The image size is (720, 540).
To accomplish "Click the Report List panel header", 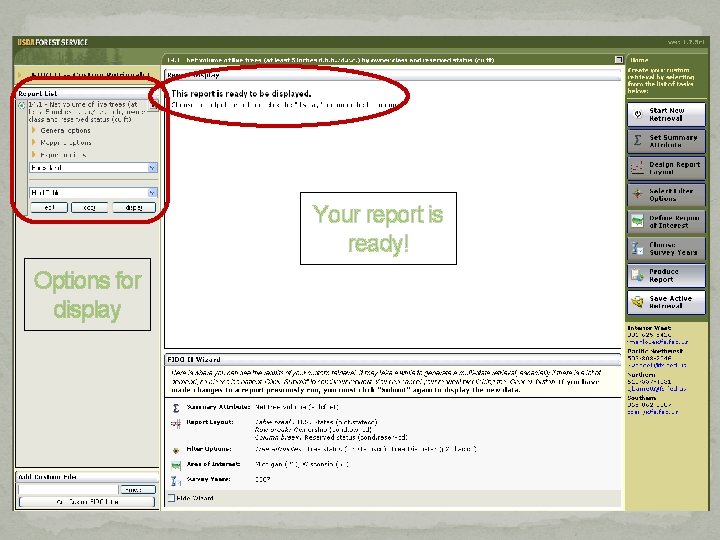I will pos(87,93).
